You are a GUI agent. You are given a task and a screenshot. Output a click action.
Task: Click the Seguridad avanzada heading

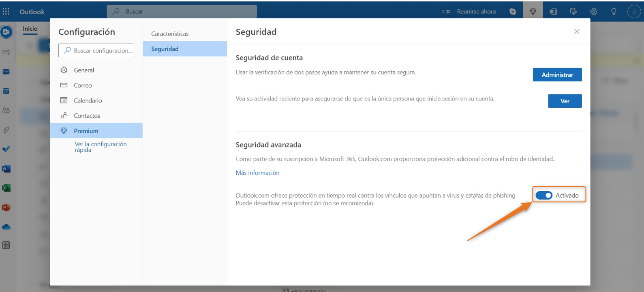point(268,145)
